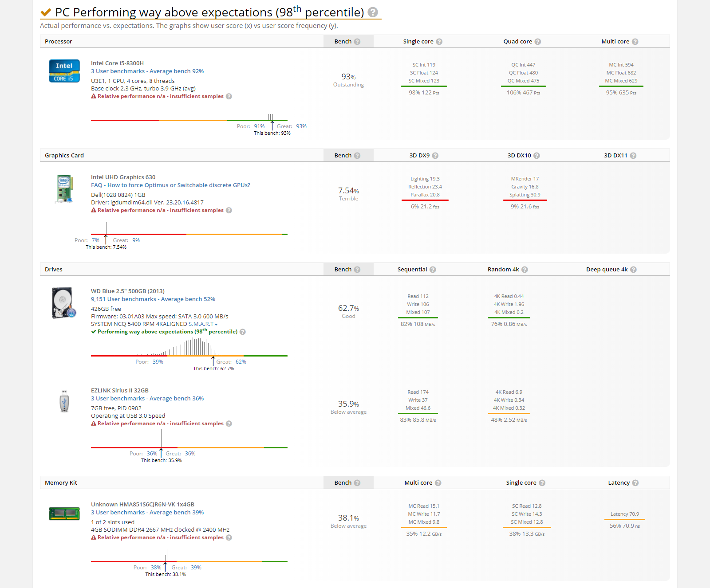Click the memory kit score distribution bar
This screenshot has height=588, width=710.
point(189,561)
